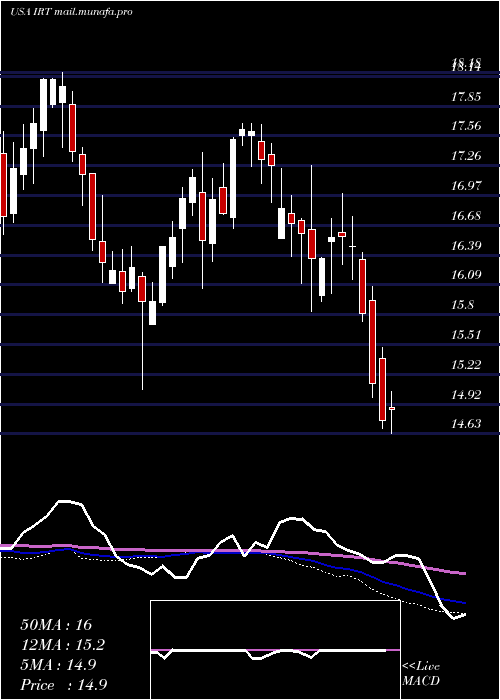
Task: Click the 'Price : 14.9' reading
Action: pos(63,685)
